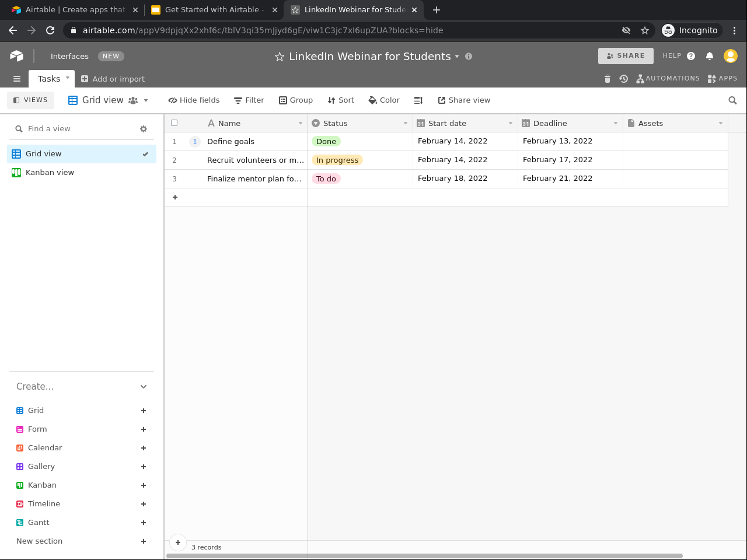The image size is (747, 560).
Task: Open collaborators icon beside Grid view
Action: coord(133,100)
